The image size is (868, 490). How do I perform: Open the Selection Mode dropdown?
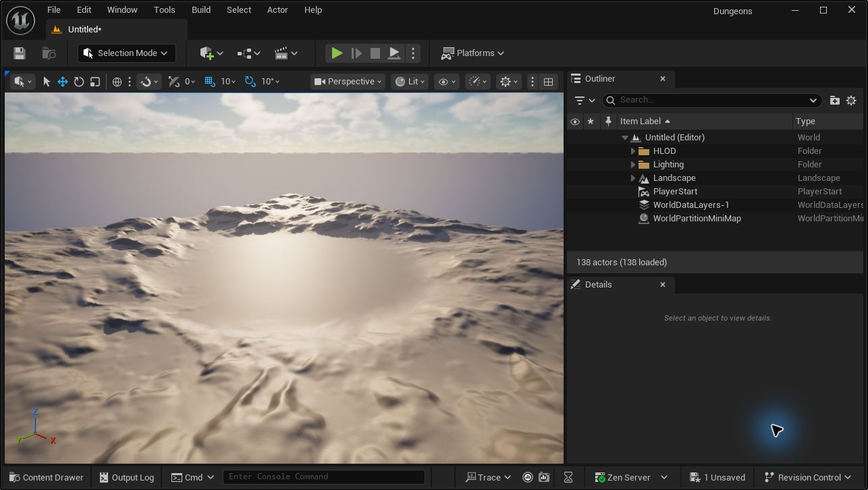pos(126,53)
